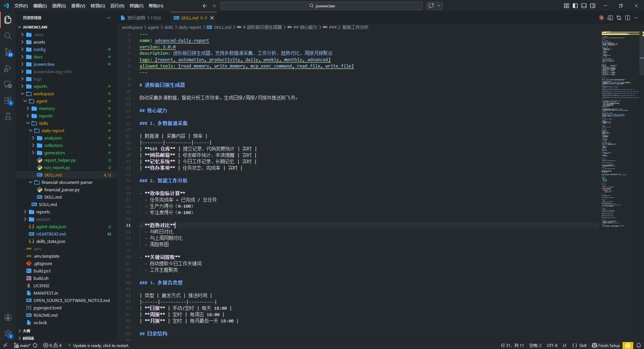Image resolution: width=644 pixels, height=349 pixels.
Task: Open the Manage gear icon
Action: tap(8, 334)
